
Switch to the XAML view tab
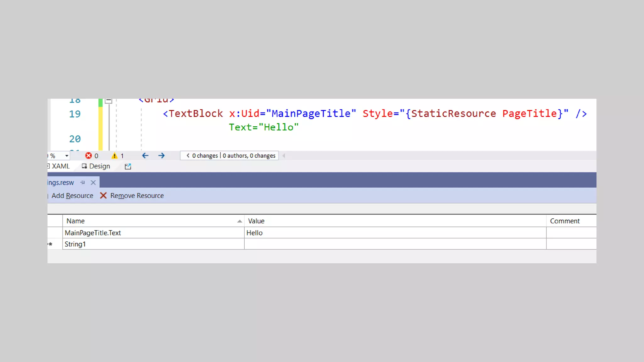(60, 166)
